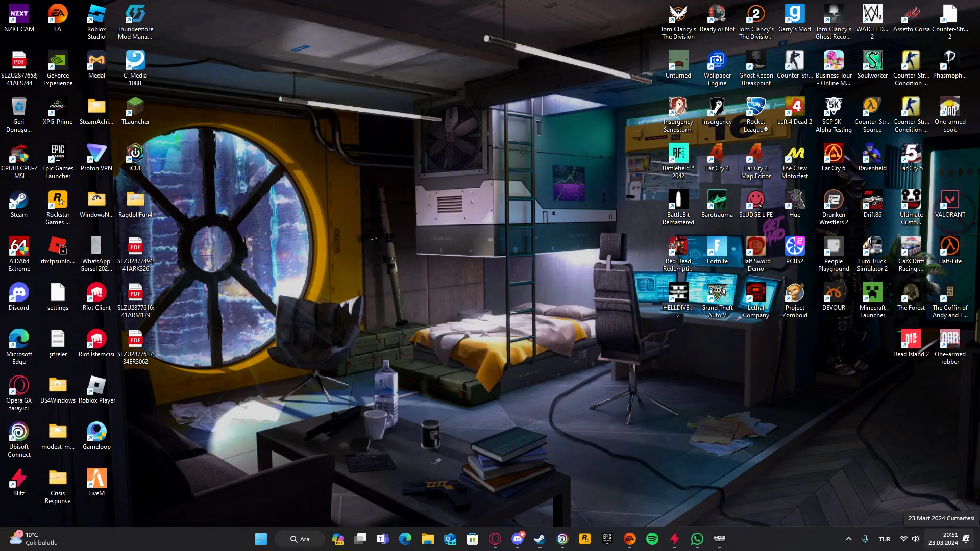Select Thunderstore Mod Manager icon

point(135,22)
